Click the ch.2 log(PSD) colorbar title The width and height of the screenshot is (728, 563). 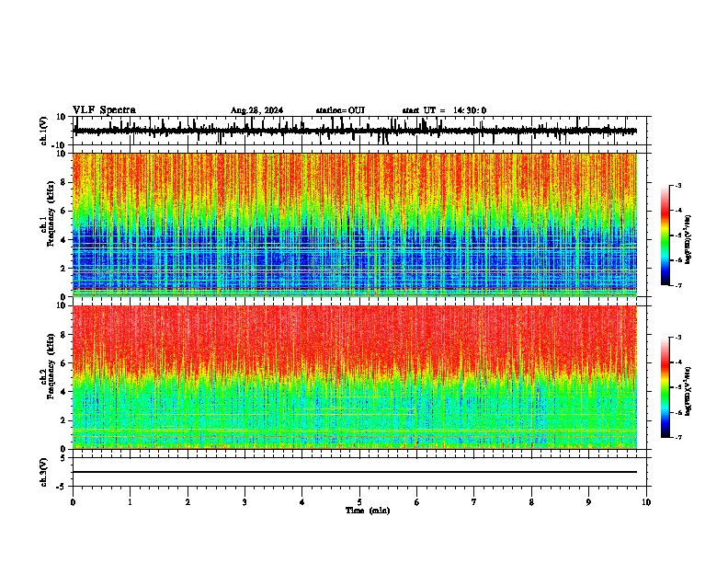click(x=688, y=391)
